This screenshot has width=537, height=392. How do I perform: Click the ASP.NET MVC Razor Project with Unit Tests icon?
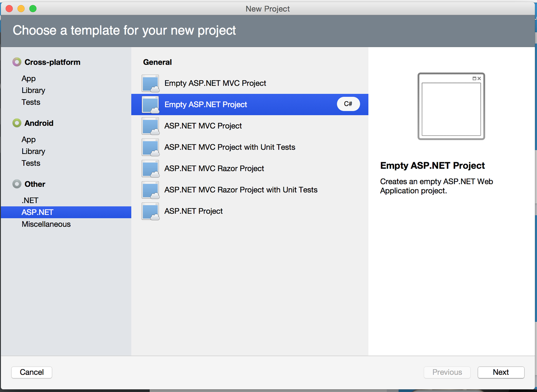click(150, 190)
